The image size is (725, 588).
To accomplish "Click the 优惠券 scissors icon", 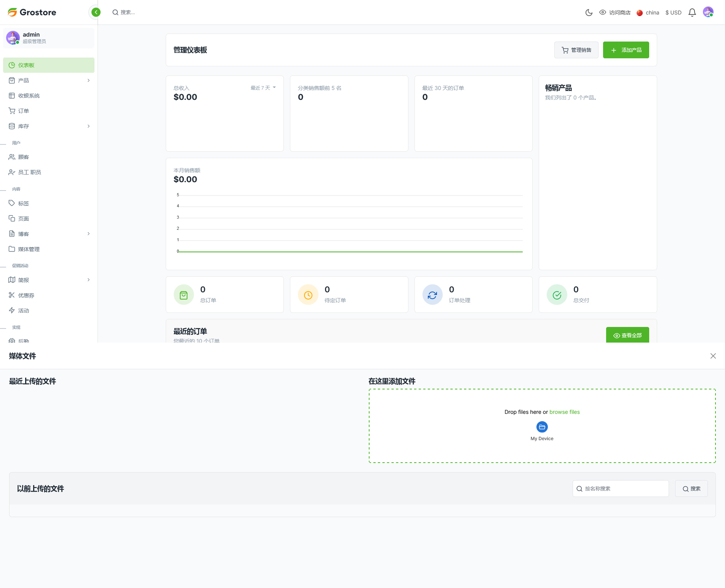I will click(x=12, y=295).
